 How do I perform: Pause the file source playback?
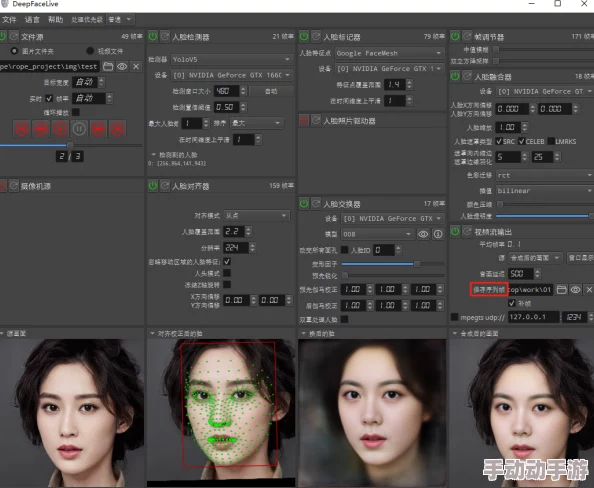click(79, 129)
